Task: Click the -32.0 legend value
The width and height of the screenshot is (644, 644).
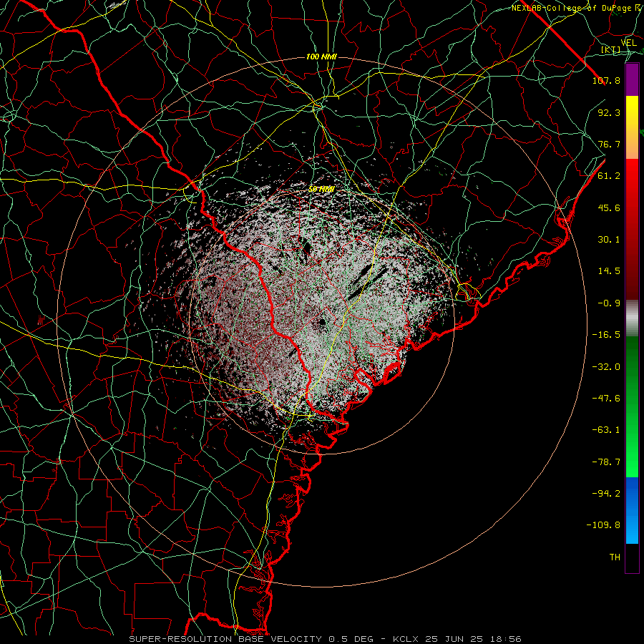Action: (x=606, y=367)
